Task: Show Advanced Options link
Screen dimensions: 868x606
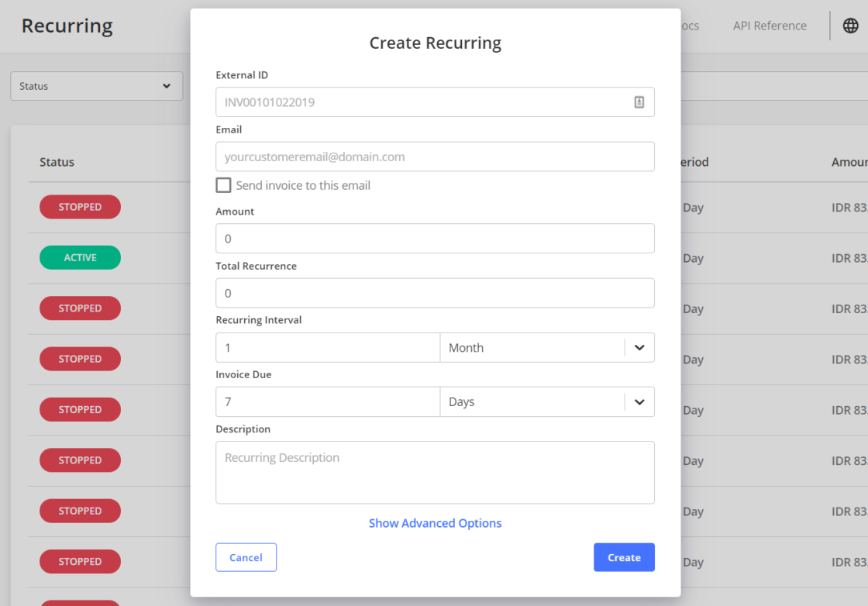Action: pos(435,523)
